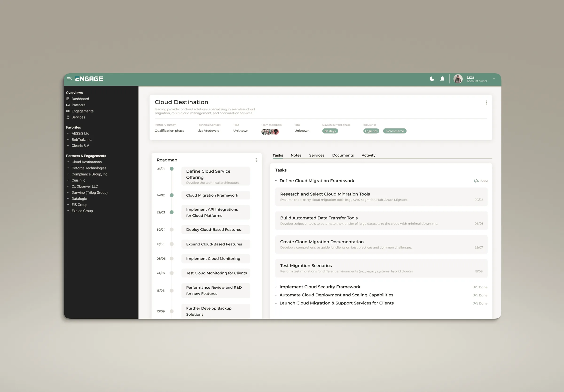Collapse the sidebar with the hamburger icon
564x392 pixels.
click(x=69, y=79)
